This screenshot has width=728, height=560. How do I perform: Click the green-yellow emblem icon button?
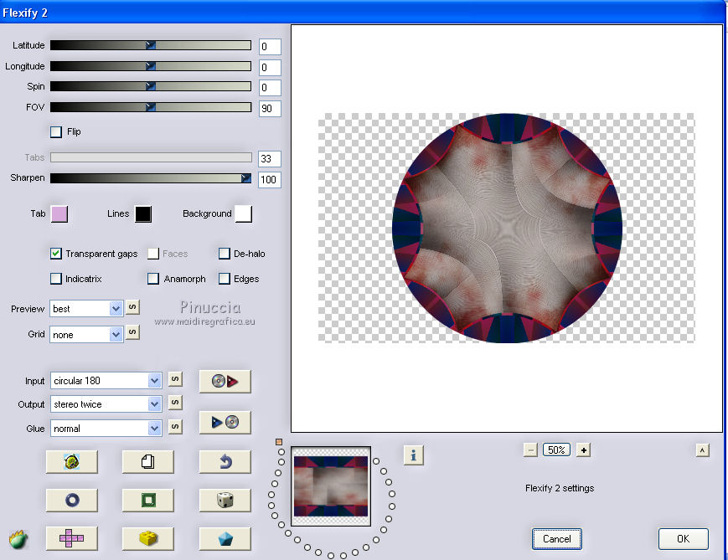72,461
